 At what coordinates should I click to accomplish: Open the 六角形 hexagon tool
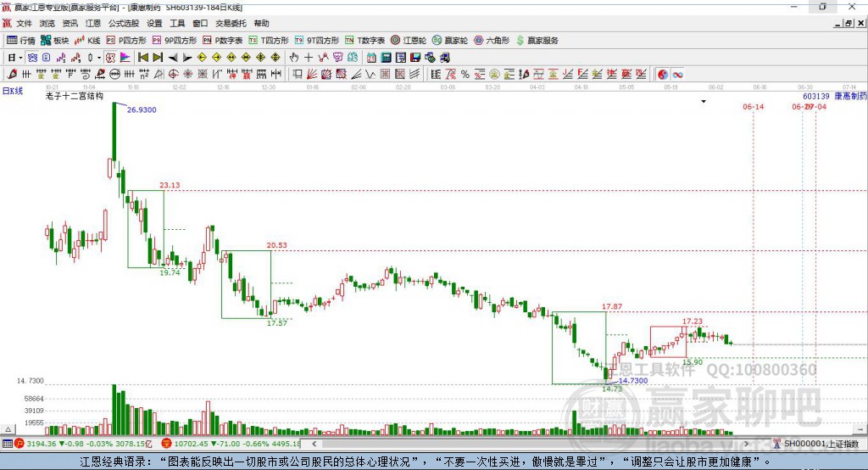coord(492,41)
